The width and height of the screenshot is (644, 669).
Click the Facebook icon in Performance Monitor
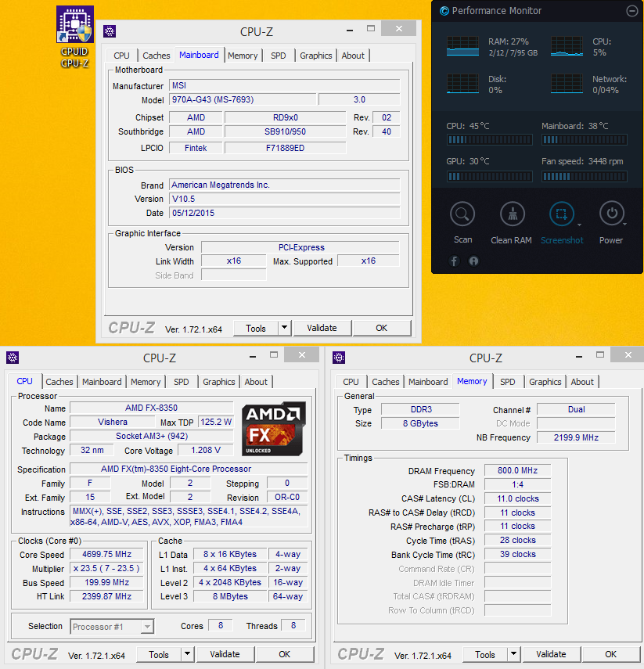[x=454, y=261]
